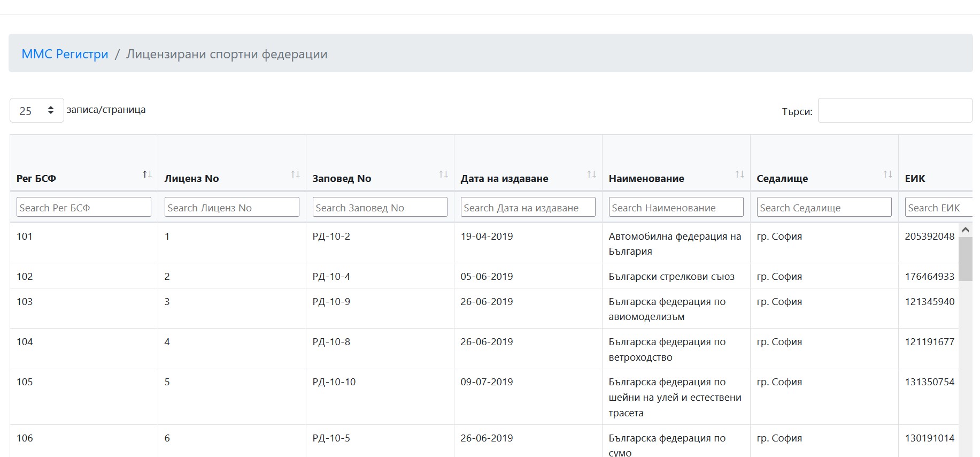The height and width of the screenshot is (457, 980).
Task: Click Рег БСФ value 106
Action: click(x=25, y=438)
